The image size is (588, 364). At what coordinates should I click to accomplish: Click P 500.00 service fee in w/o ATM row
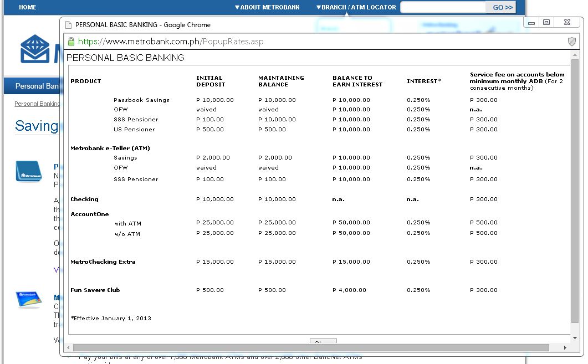(x=484, y=233)
